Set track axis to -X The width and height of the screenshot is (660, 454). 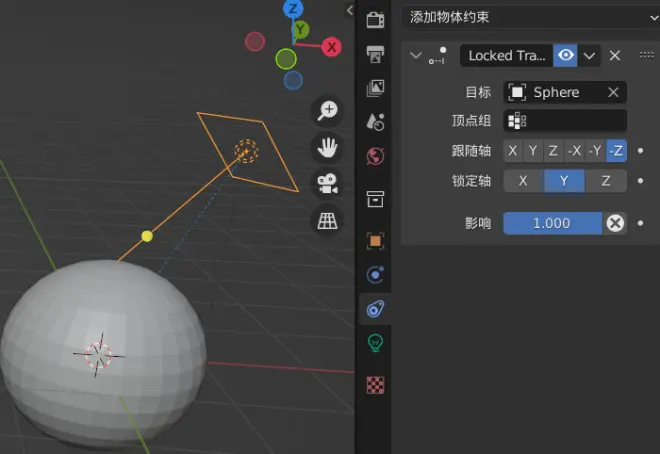(575, 151)
